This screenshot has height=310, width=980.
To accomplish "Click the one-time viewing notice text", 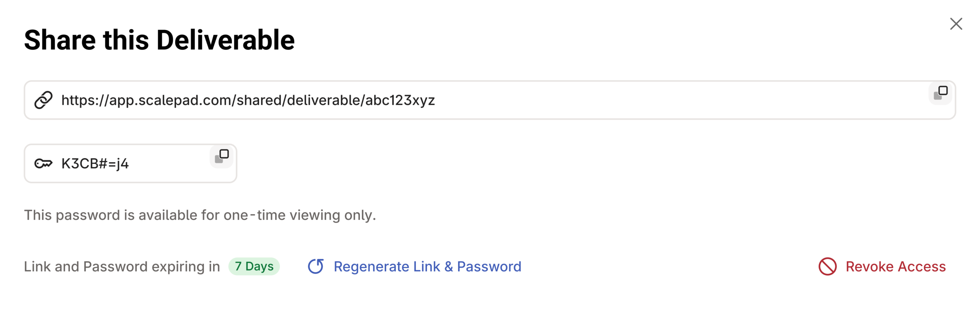I will coord(200,215).
